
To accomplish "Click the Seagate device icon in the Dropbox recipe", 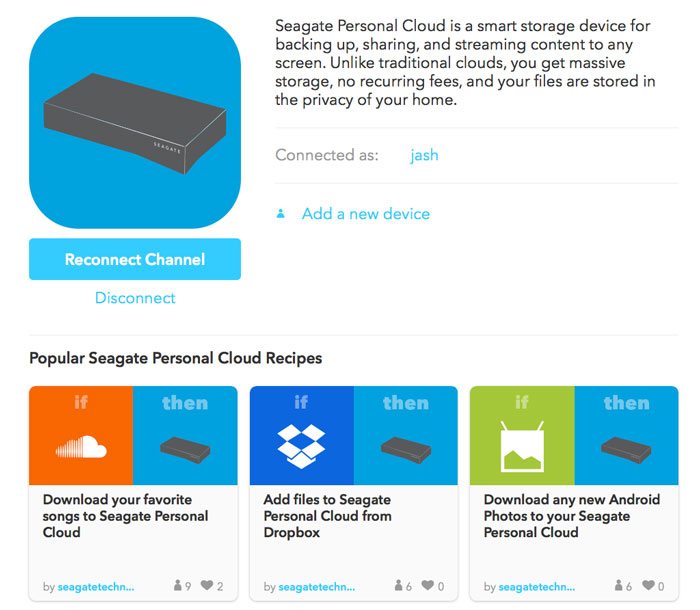I will tap(405, 448).
